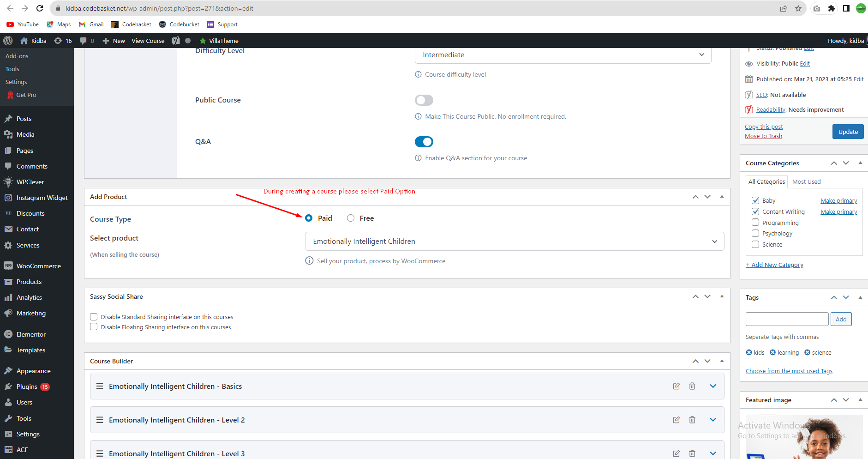Select the Free course type
Viewport: 868px width, 459px height.
click(x=351, y=218)
